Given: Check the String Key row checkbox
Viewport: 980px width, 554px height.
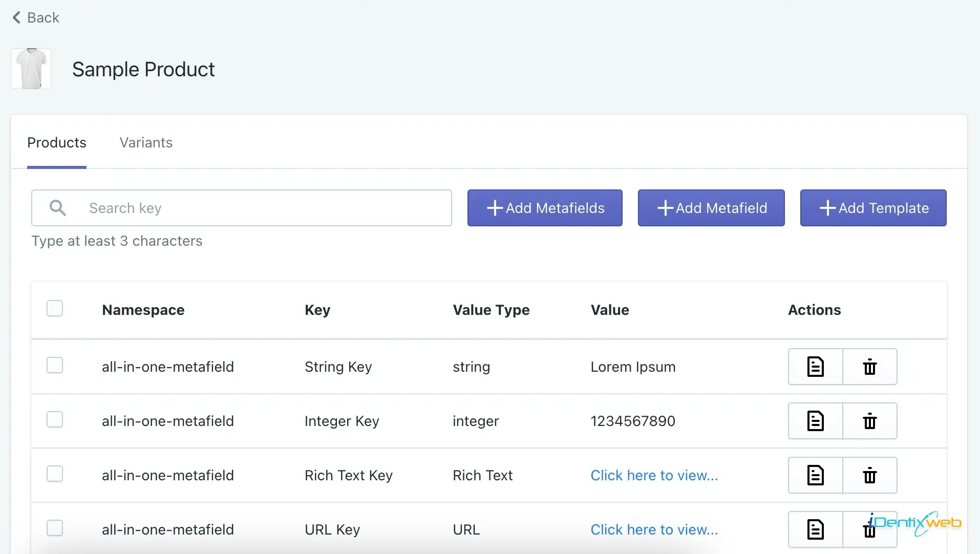Looking at the screenshot, I should [55, 366].
